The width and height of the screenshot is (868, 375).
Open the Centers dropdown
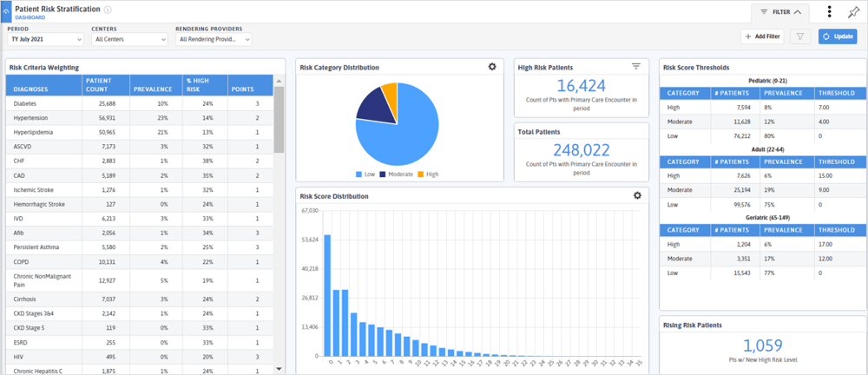click(129, 39)
